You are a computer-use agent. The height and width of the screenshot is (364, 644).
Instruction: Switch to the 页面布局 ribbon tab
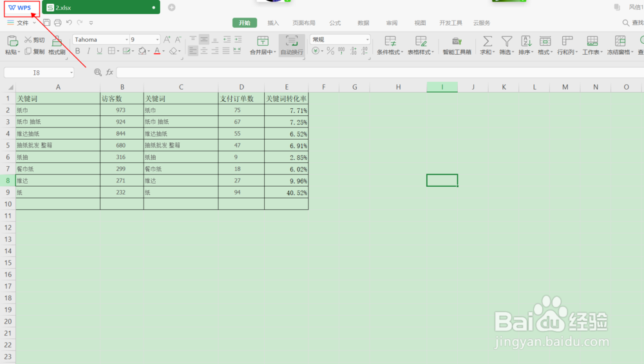click(304, 23)
